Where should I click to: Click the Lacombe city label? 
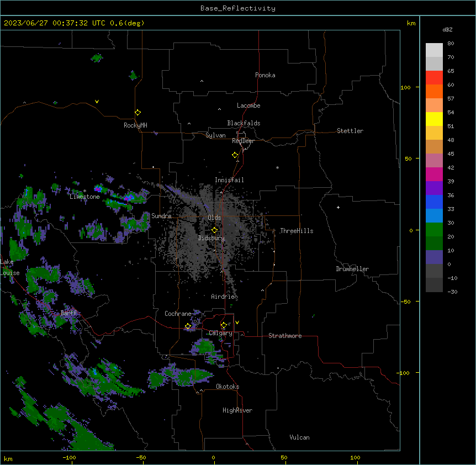pyautogui.click(x=248, y=105)
